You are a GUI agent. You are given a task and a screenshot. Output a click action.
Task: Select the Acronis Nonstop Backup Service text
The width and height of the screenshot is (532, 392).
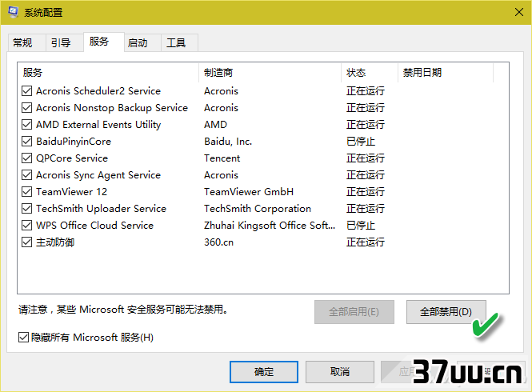112,107
